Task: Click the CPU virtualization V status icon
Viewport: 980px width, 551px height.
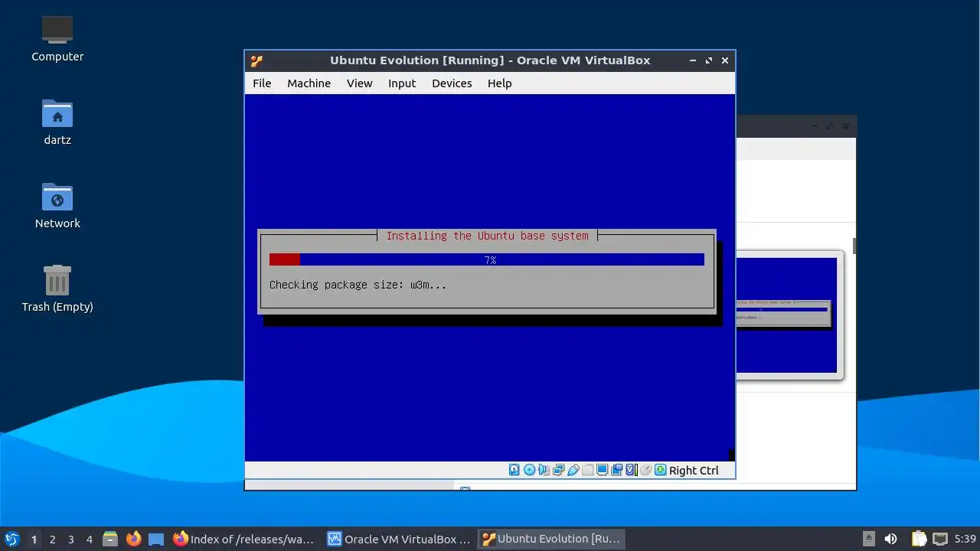Action: click(632, 470)
